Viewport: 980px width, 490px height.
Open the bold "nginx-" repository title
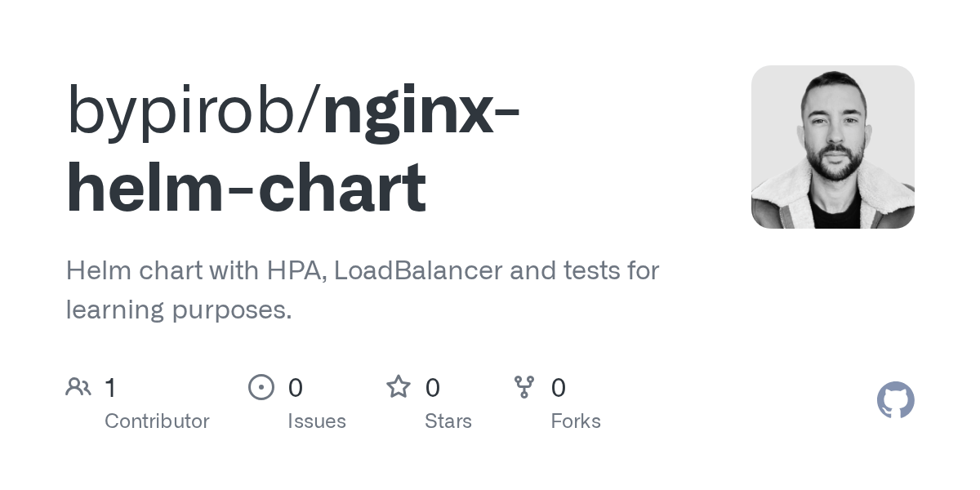click(421, 110)
